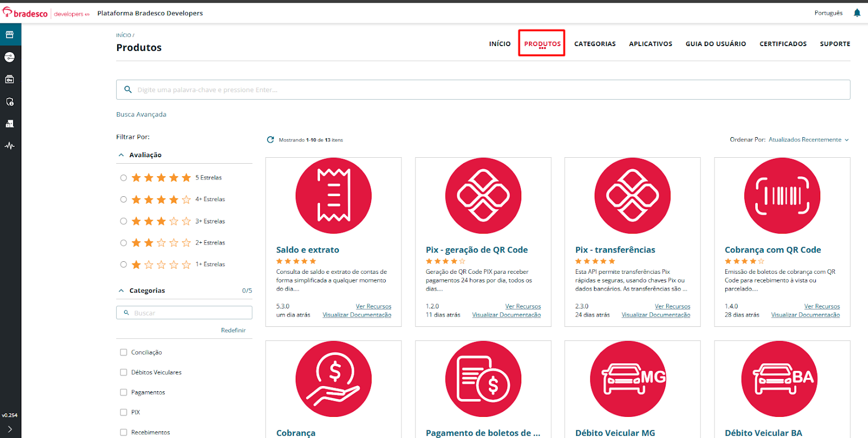Open the Cobrança com QR Code product title

(x=773, y=250)
